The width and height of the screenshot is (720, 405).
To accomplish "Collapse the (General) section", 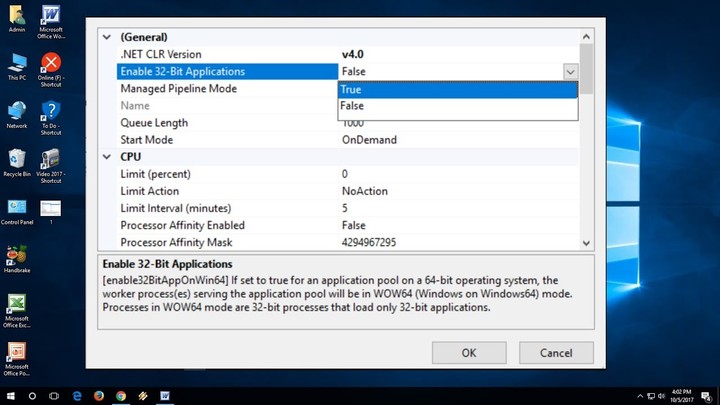I will tap(107, 37).
